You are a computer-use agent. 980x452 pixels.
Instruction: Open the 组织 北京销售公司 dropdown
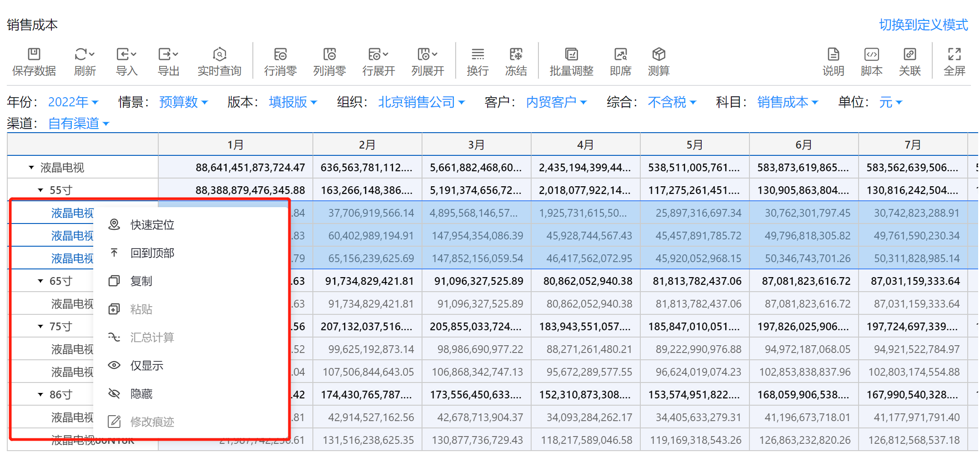421,102
